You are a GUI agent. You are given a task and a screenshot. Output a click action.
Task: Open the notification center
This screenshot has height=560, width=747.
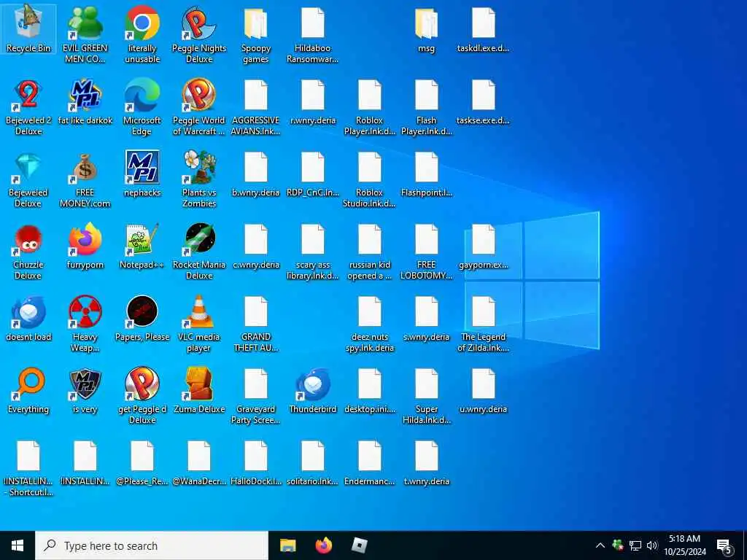725,545
